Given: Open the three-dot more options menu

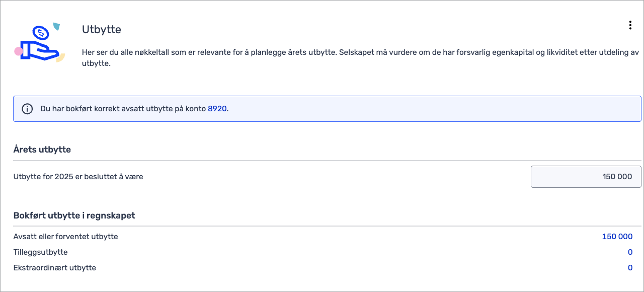Looking at the screenshot, I should [x=630, y=25].
